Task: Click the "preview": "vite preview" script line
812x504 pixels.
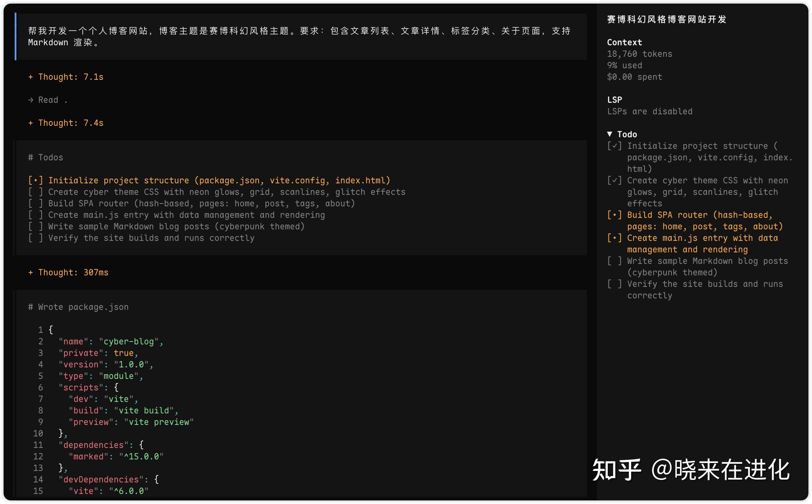Action: (131, 422)
